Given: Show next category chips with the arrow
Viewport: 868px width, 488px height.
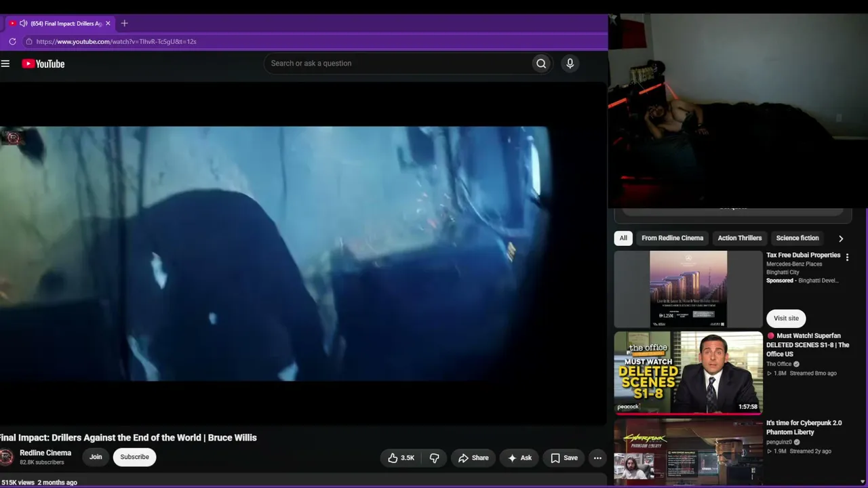Looking at the screenshot, I should pyautogui.click(x=841, y=239).
